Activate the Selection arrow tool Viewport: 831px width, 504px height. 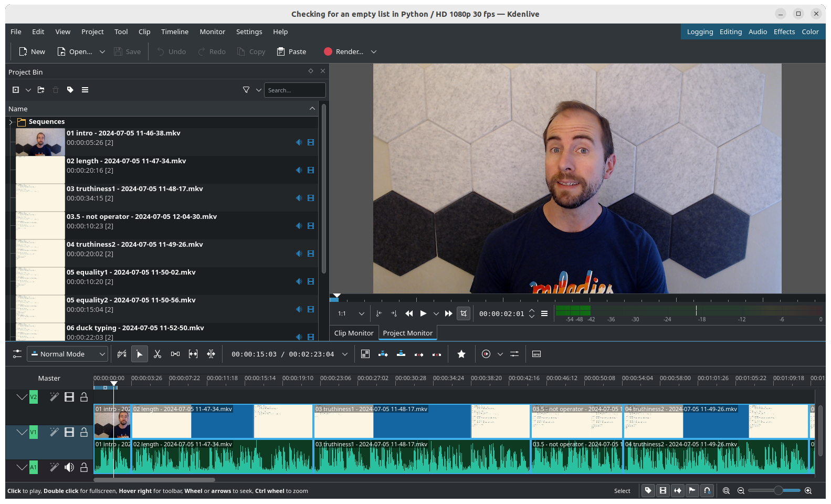click(140, 354)
